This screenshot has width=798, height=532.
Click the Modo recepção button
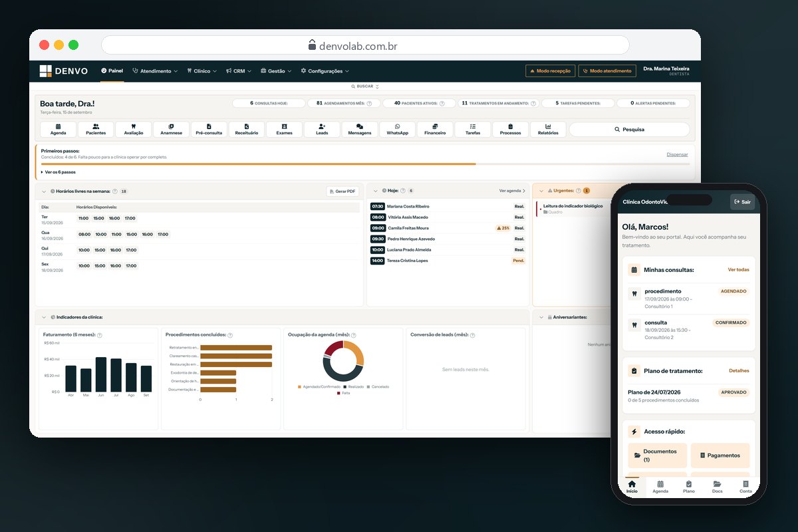click(550, 71)
